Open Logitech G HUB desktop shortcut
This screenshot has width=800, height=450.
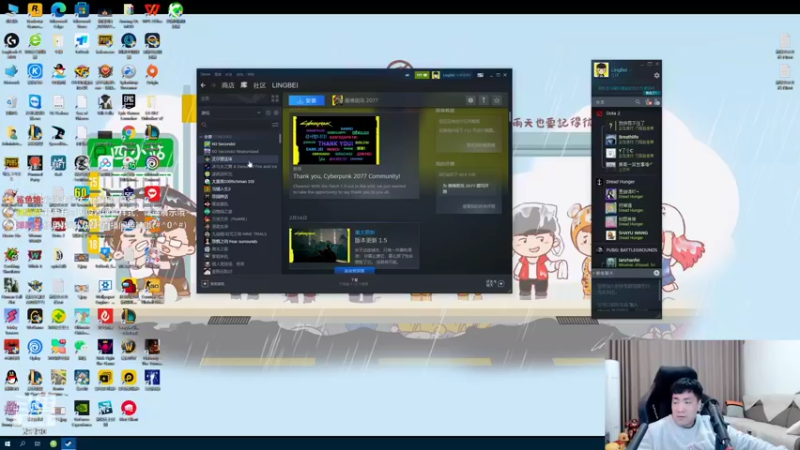click(11, 44)
